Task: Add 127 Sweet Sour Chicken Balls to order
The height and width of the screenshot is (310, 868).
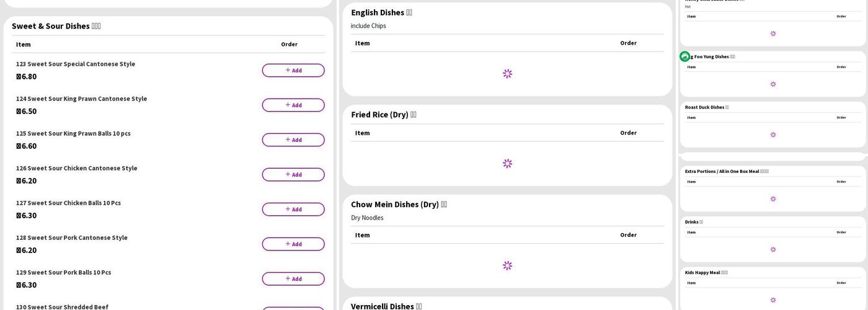Action: click(293, 210)
